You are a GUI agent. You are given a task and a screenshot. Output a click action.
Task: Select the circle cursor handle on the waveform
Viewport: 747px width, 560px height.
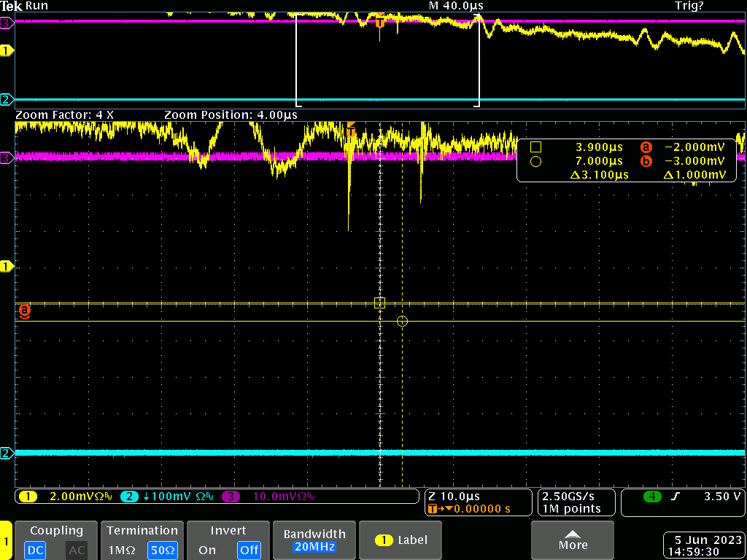pyautogui.click(x=402, y=321)
